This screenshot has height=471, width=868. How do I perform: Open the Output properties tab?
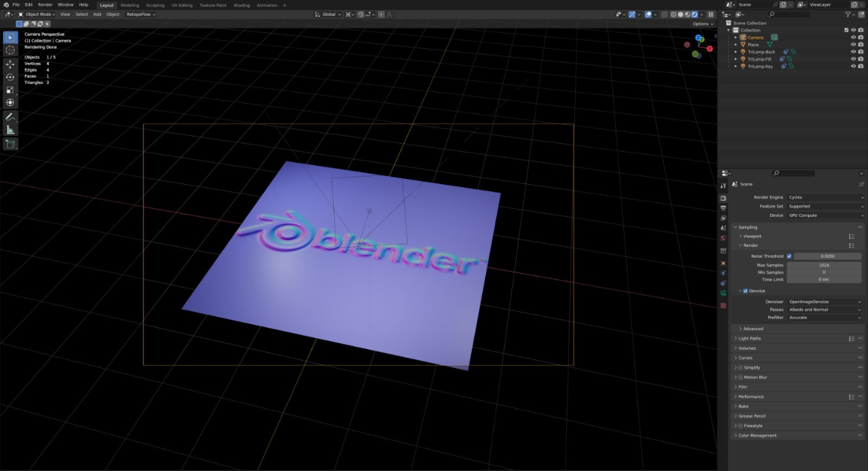tap(723, 208)
